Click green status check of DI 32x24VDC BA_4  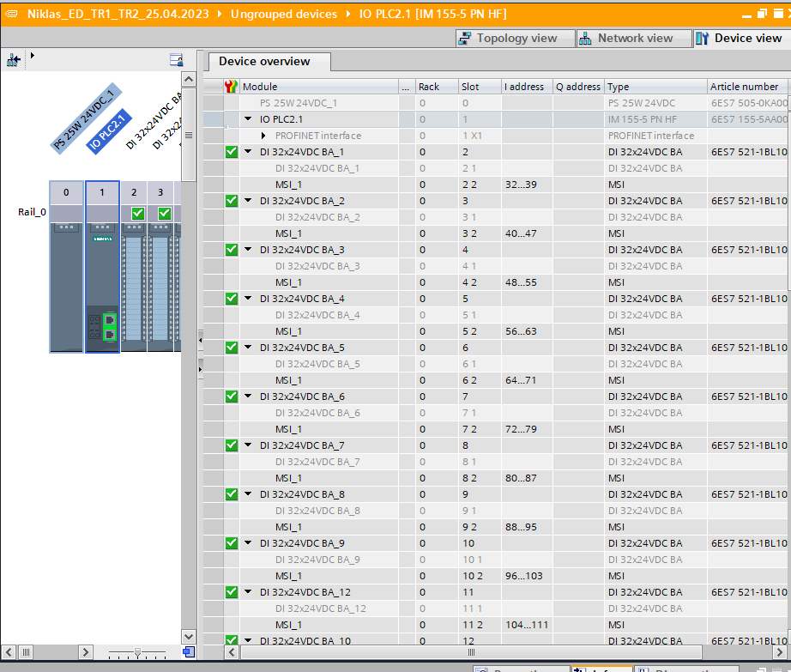pyautogui.click(x=232, y=299)
